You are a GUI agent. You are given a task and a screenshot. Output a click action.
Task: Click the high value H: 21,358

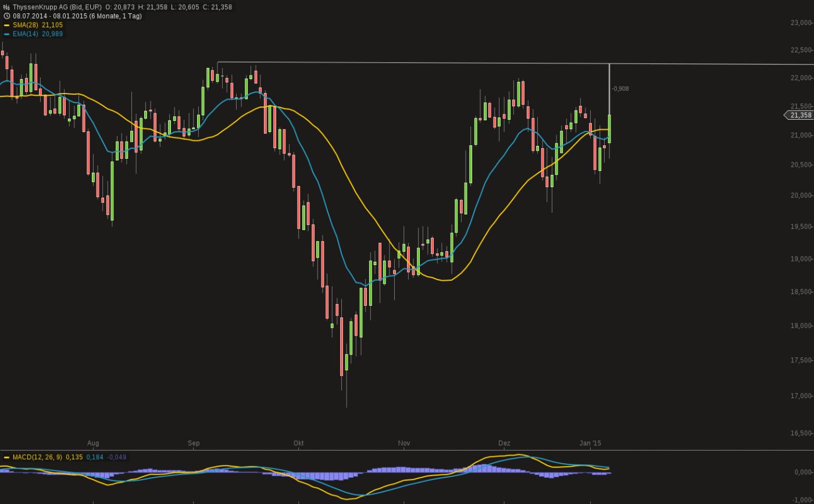pyautogui.click(x=152, y=7)
